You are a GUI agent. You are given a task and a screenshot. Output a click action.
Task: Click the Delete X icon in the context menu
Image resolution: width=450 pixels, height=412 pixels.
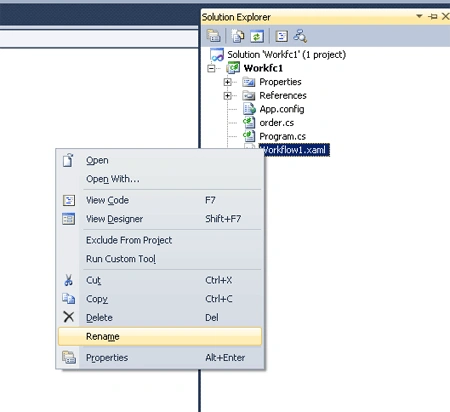69,317
